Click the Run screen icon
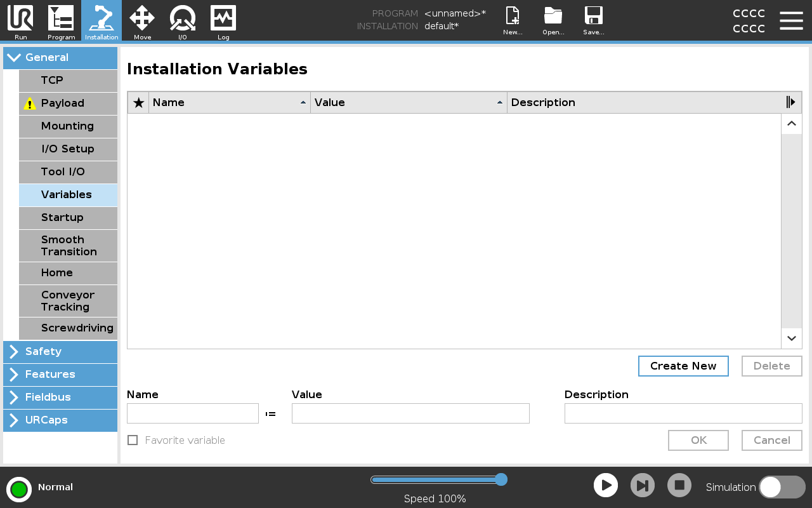Screen dimensions: 812x508 point(20,21)
